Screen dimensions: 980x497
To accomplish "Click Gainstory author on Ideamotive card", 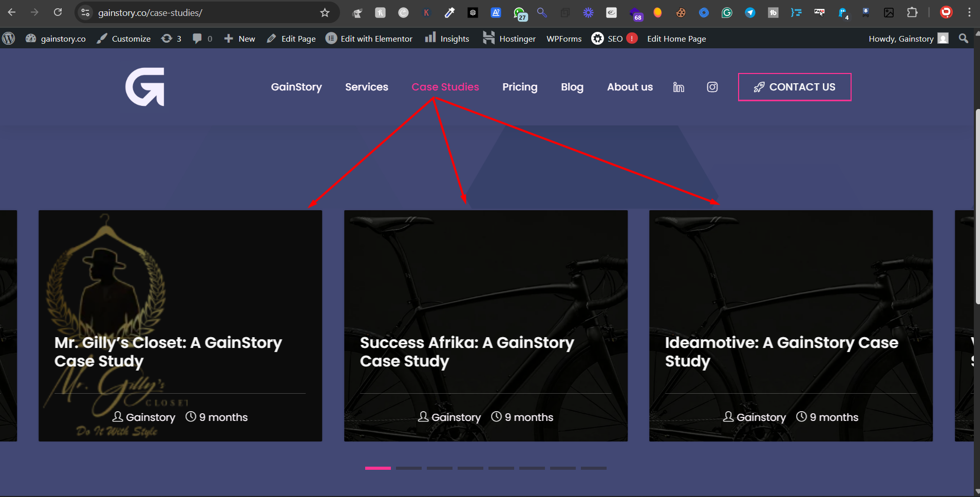I will point(755,417).
